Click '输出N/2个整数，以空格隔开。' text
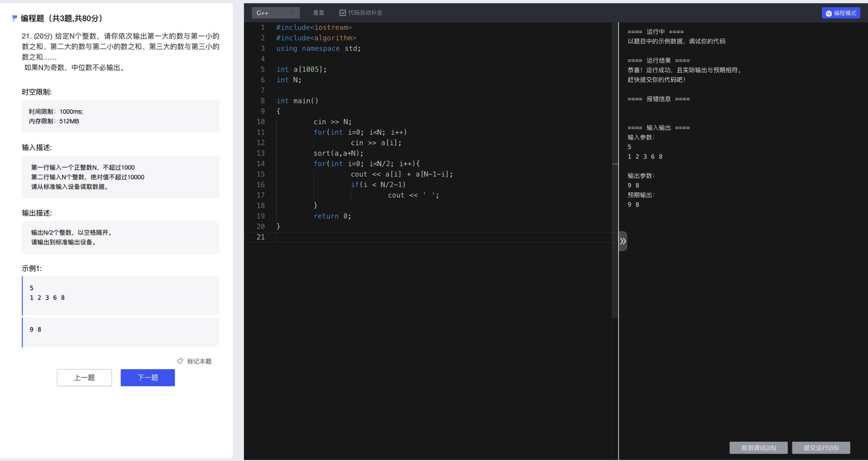Screen dimensions: 868x461 pyautogui.click(x=71, y=232)
